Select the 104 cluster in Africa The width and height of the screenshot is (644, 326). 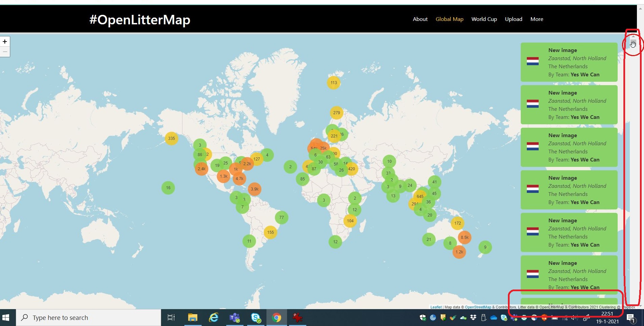coord(350,221)
